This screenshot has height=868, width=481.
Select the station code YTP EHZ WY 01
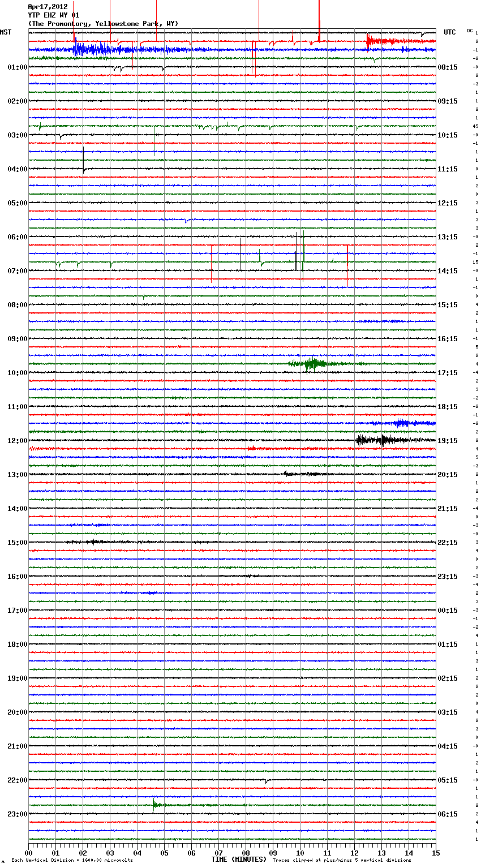coord(54,15)
